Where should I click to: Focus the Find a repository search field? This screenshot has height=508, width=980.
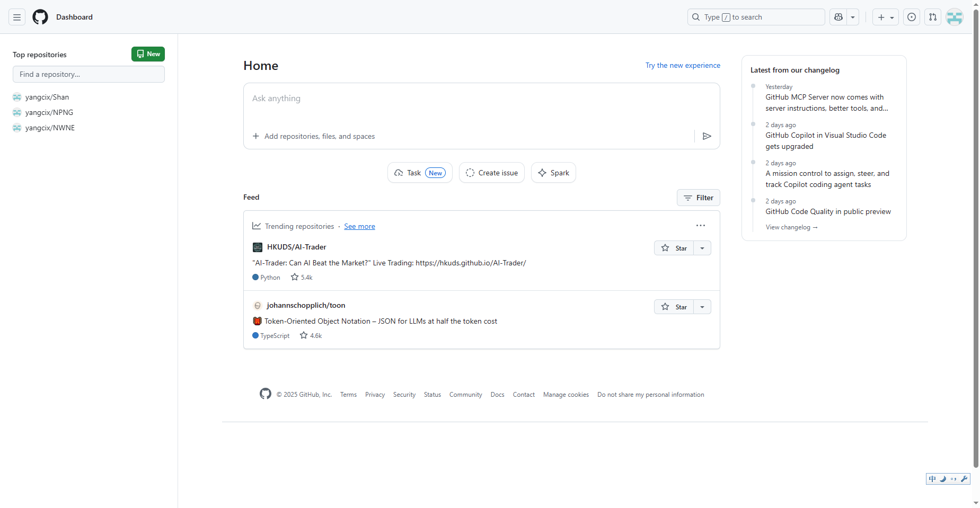coord(88,74)
